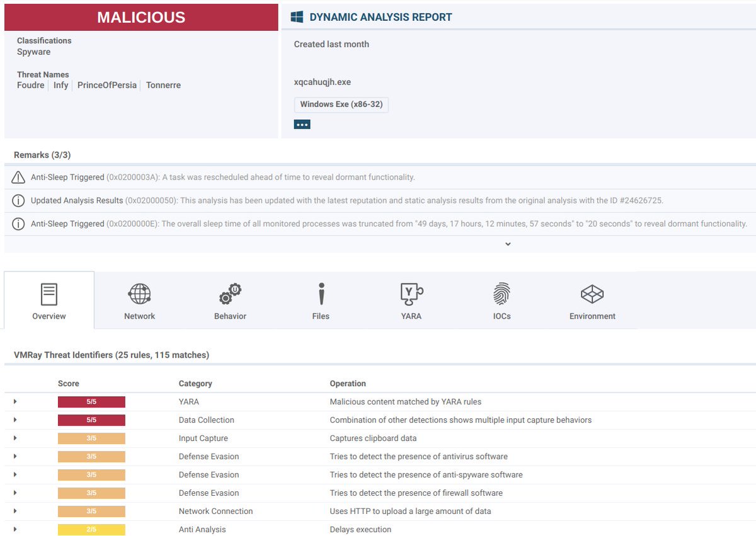Click 'Uses HTTP to upload a large amount of data'

click(x=411, y=511)
